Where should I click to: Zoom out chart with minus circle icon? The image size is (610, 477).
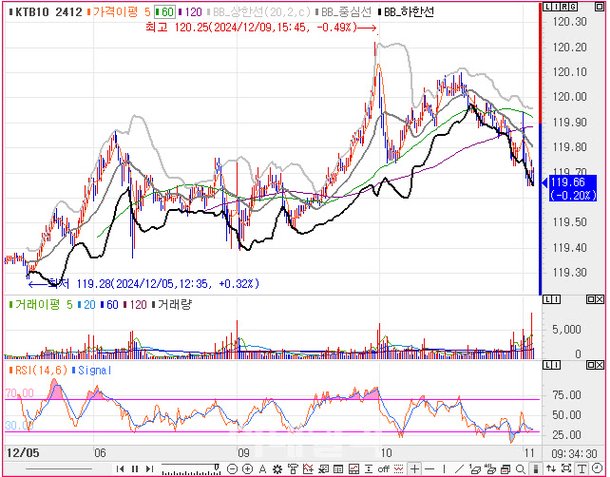(232, 469)
